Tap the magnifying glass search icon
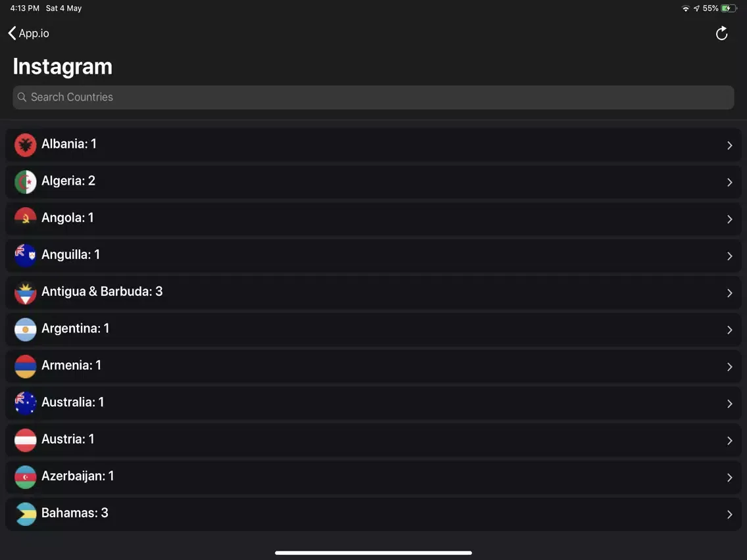747x560 pixels. point(22,97)
